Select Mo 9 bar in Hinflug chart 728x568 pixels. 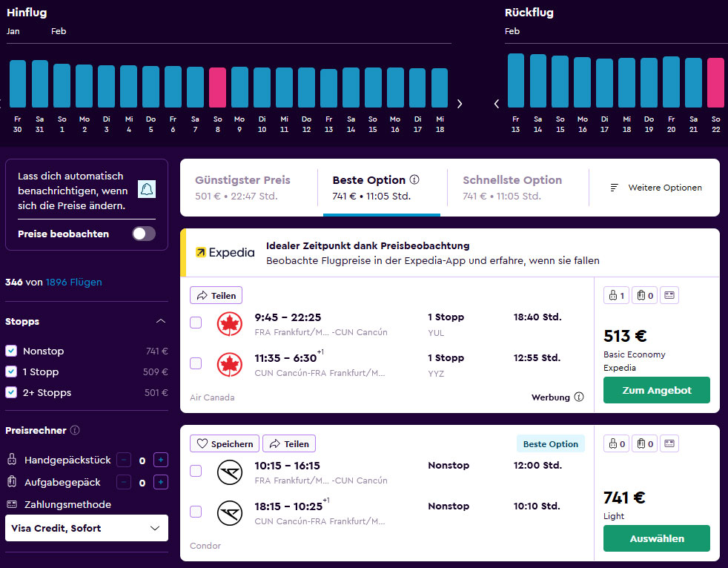coord(239,87)
